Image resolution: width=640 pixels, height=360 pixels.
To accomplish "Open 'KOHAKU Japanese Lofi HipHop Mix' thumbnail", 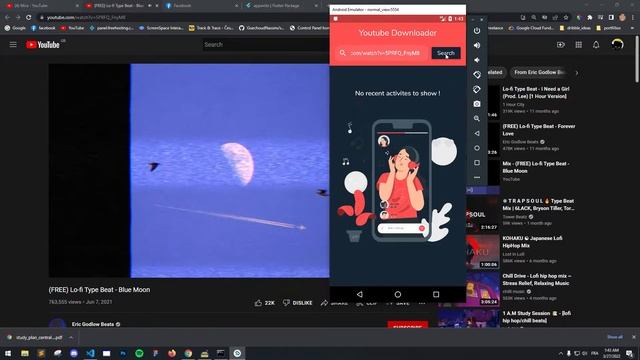I will pyautogui.click(x=483, y=252).
